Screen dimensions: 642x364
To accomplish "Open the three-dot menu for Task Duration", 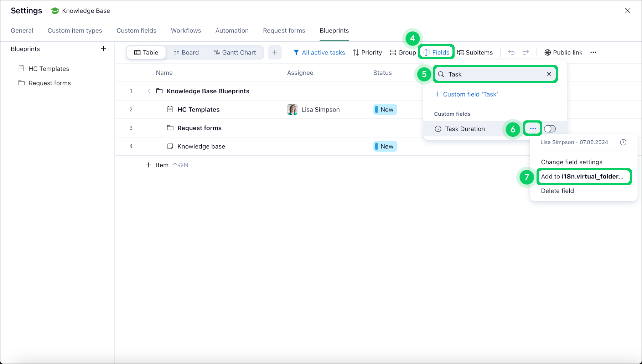I will [x=532, y=129].
